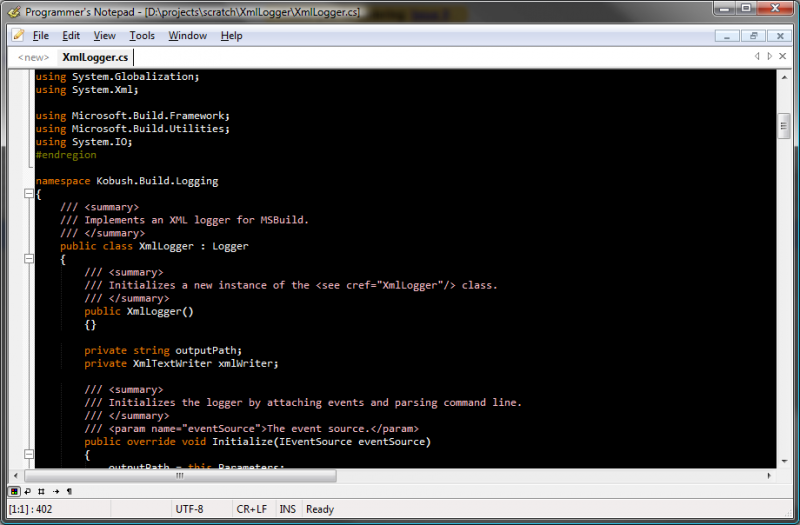Click the vertical scrollbar up arrow
This screenshot has width=800, height=525.
click(x=784, y=77)
